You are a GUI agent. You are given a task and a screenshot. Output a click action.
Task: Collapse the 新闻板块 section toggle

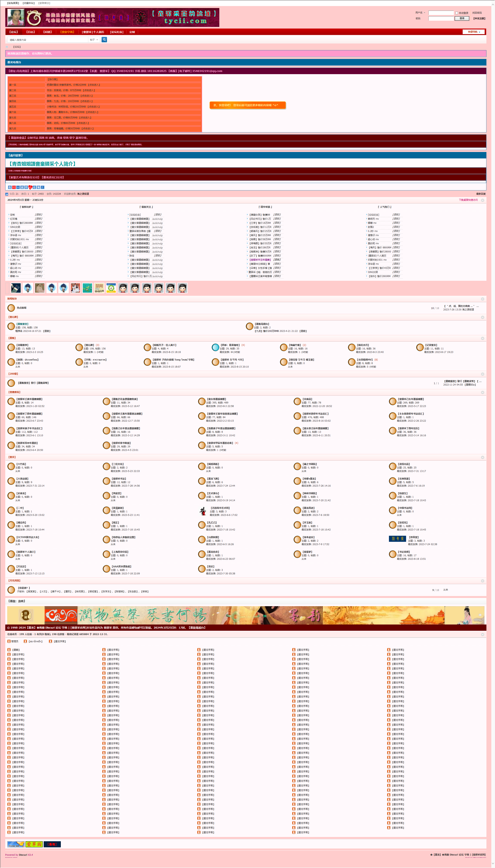pyautogui.click(x=482, y=299)
